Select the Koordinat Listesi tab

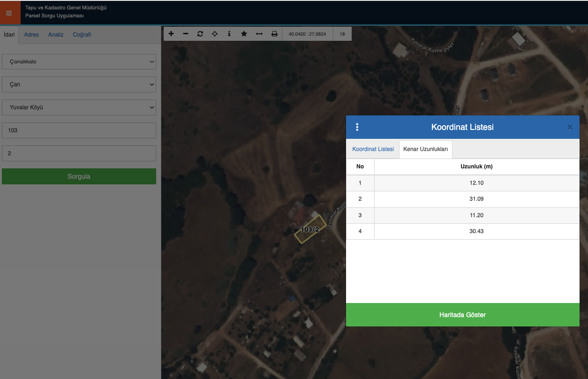(x=373, y=149)
